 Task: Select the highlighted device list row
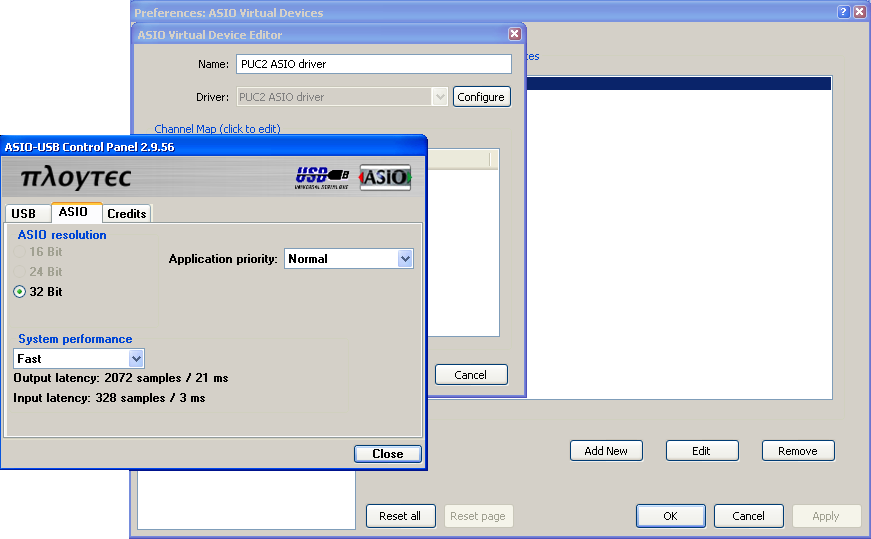[x=678, y=84]
